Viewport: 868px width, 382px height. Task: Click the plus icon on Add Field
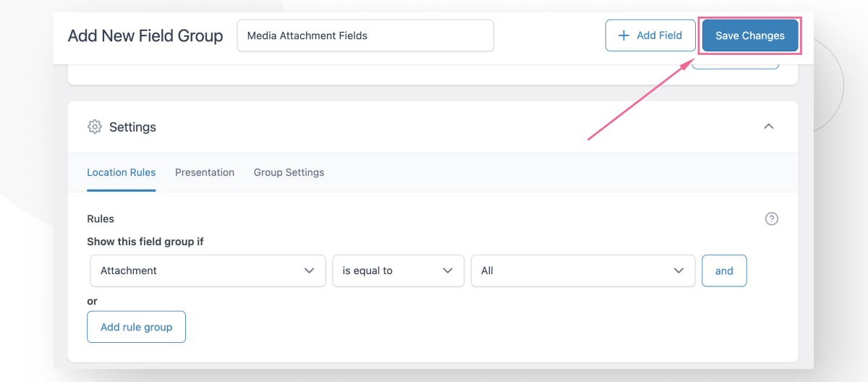coord(624,35)
